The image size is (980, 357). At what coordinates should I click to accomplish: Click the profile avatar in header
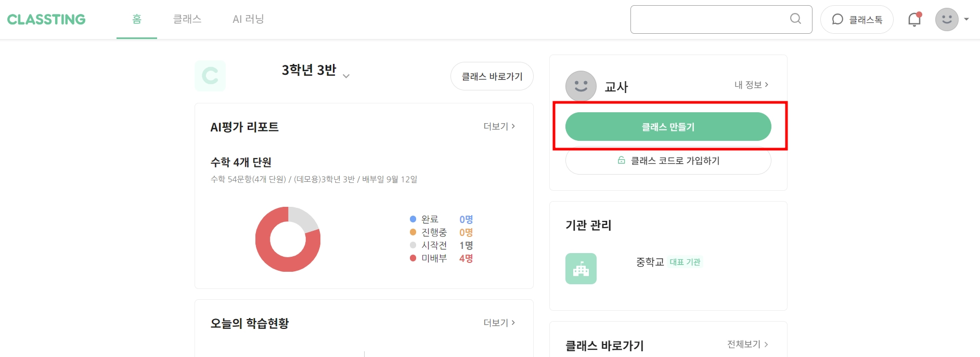click(947, 20)
